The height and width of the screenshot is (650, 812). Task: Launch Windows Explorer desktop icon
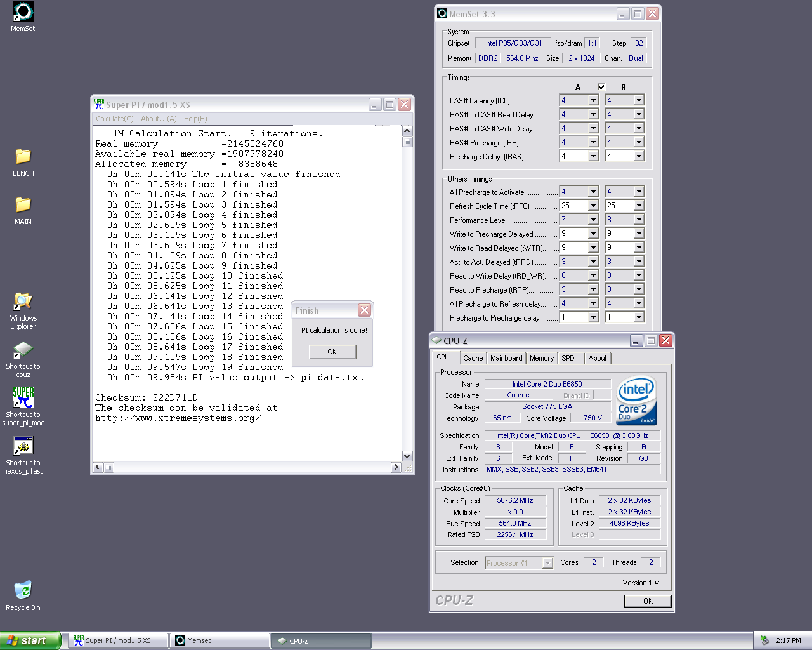[23, 310]
